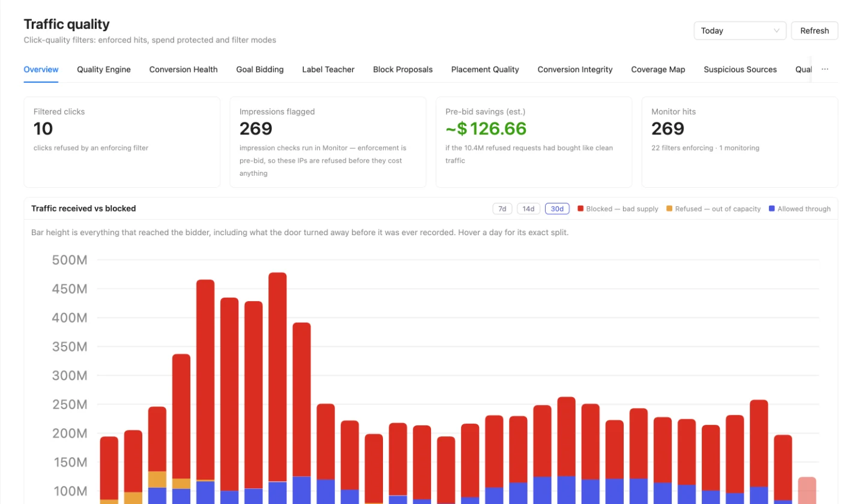Click the Traffic quality page heading
Image resolution: width=847 pixels, height=504 pixels.
pos(67,25)
